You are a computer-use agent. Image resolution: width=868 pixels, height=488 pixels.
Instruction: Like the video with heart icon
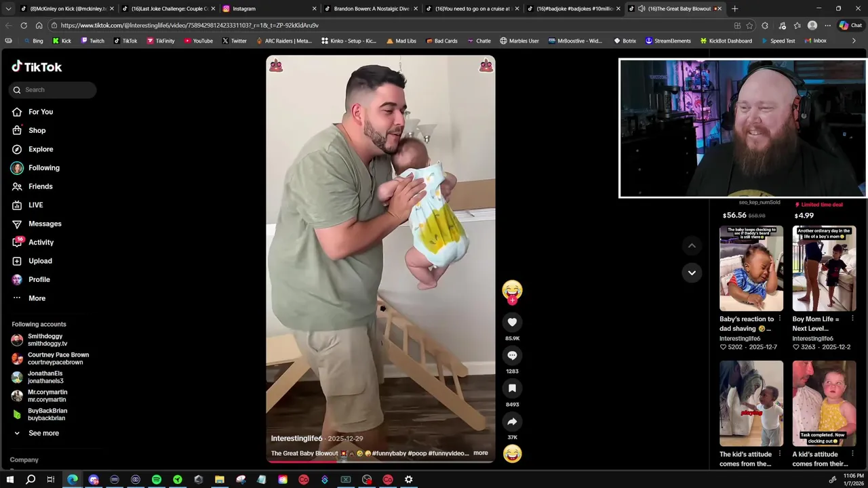[512, 322]
